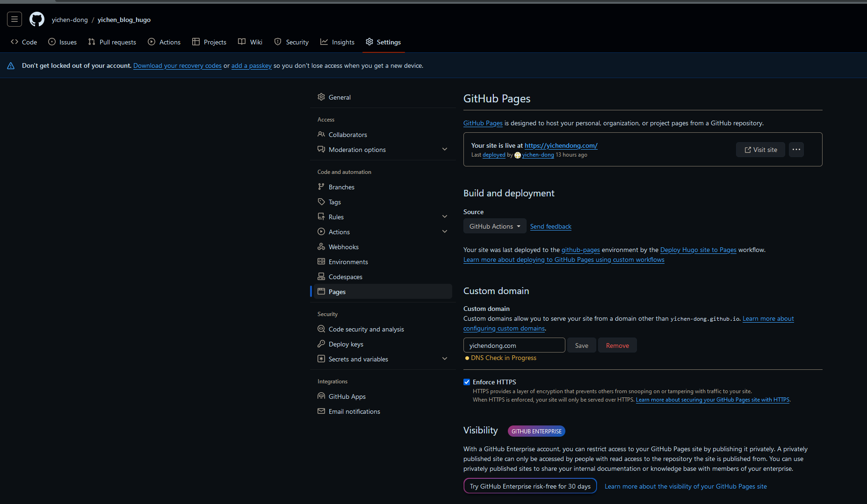867x504 pixels.
Task: Click the Insights graph icon
Action: point(324,42)
